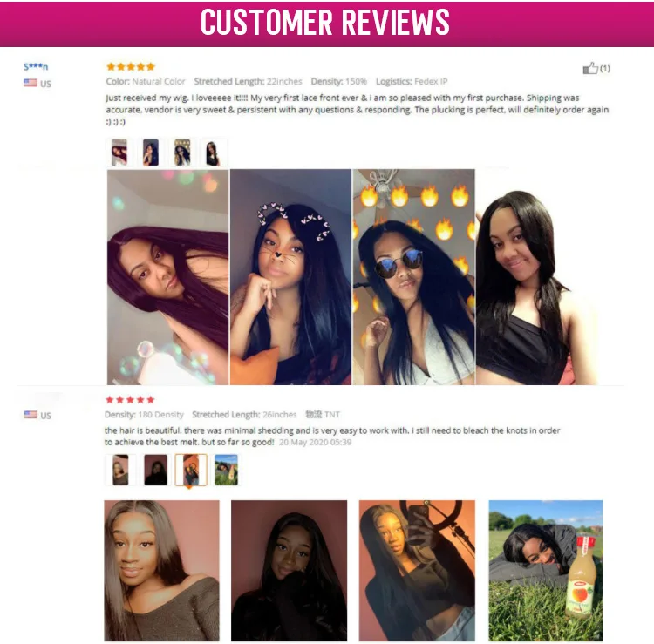Screen dimensions: 654x644
Task: Click the five orange stars rating
Action: point(131,67)
